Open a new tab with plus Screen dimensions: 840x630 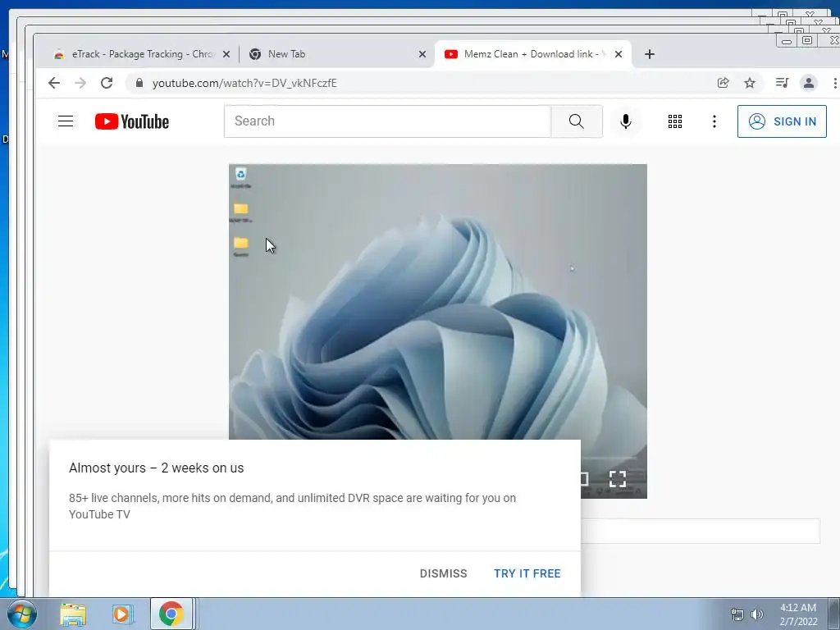point(650,54)
